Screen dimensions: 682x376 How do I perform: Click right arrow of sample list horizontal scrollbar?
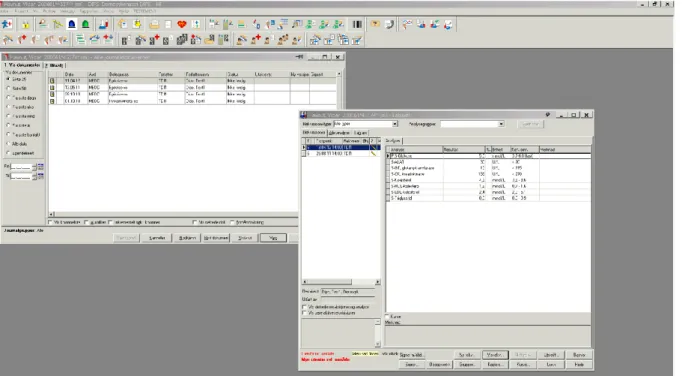[x=378, y=282]
